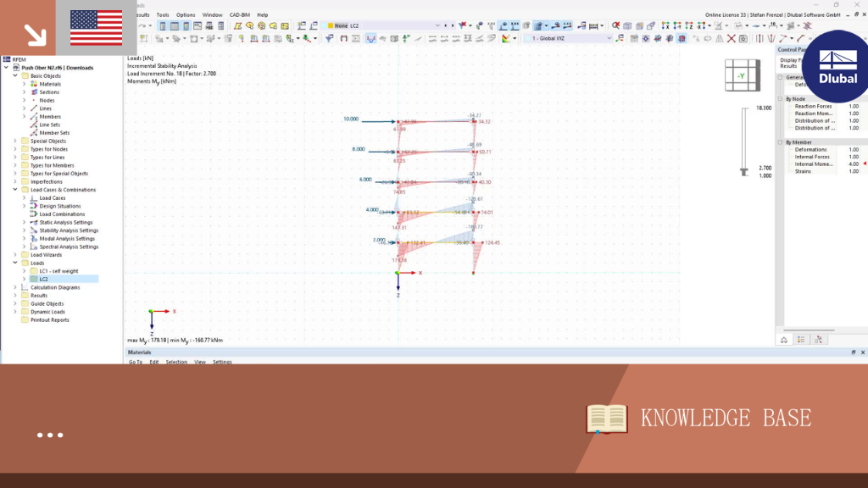Open the CAD-BIM menu
Viewport: 868px width, 488px height.
(x=240, y=15)
